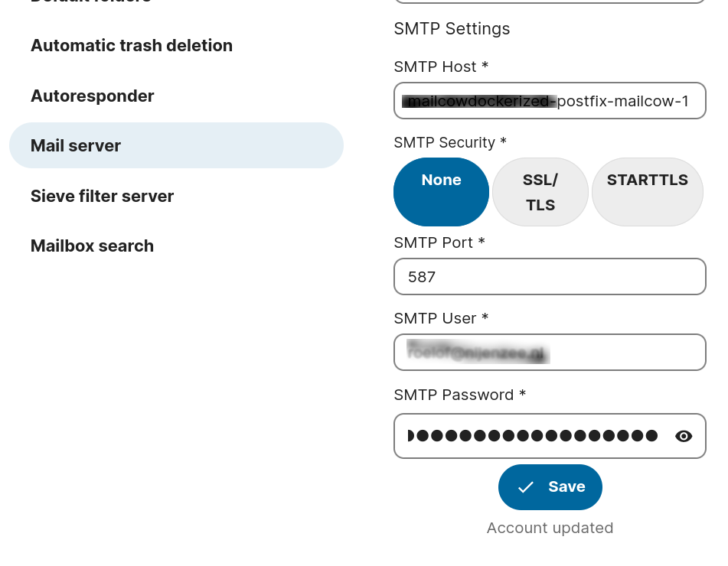728x566 pixels.
Task: Save the mail account settings
Action: tap(550, 487)
